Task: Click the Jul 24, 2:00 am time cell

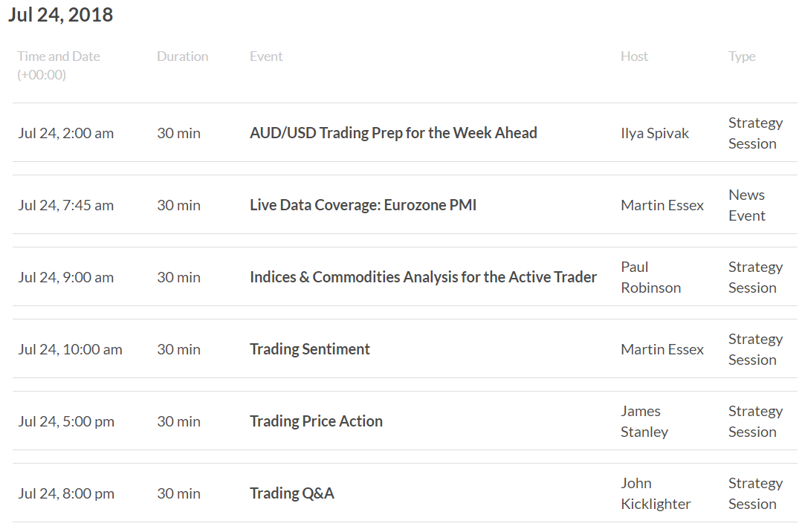Action: 66,134
